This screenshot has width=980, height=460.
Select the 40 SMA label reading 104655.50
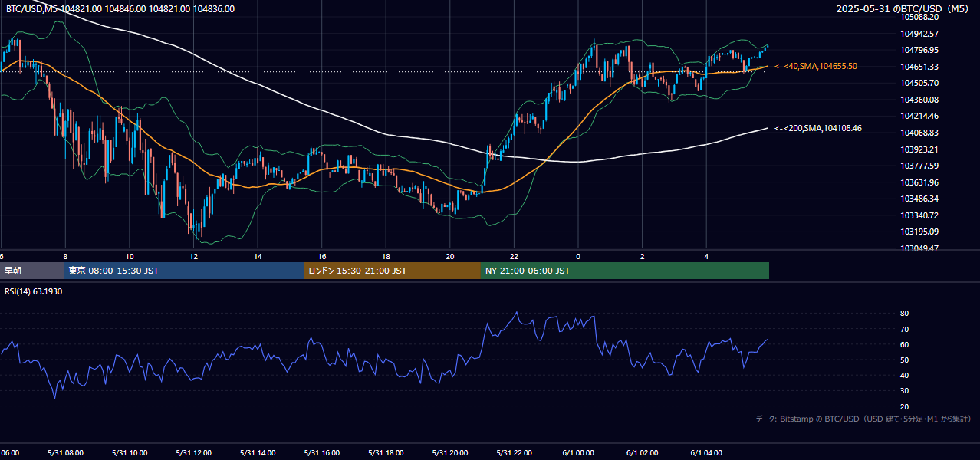pos(816,67)
